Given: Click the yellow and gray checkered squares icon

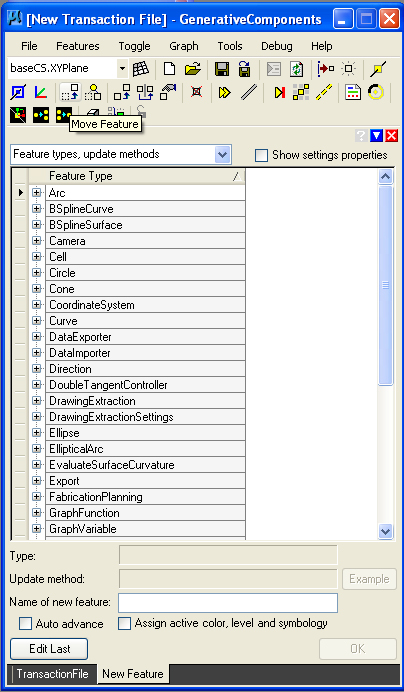Looking at the screenshot, I should [x=301, y=92].
